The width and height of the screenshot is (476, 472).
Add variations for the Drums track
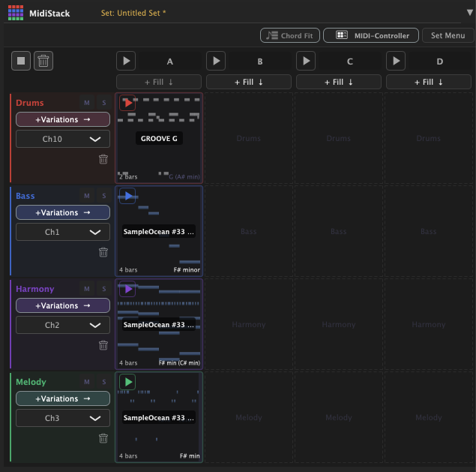click(x=63, y=119)
